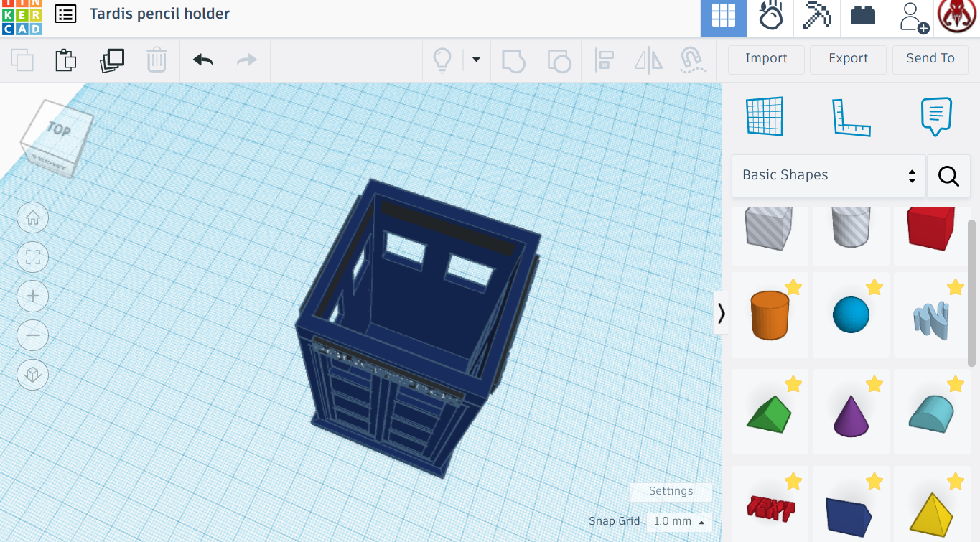Open the Tinkercad home logo
This screenshot has height=542, width=980.
pyautogui.click(x=22, y=17)
